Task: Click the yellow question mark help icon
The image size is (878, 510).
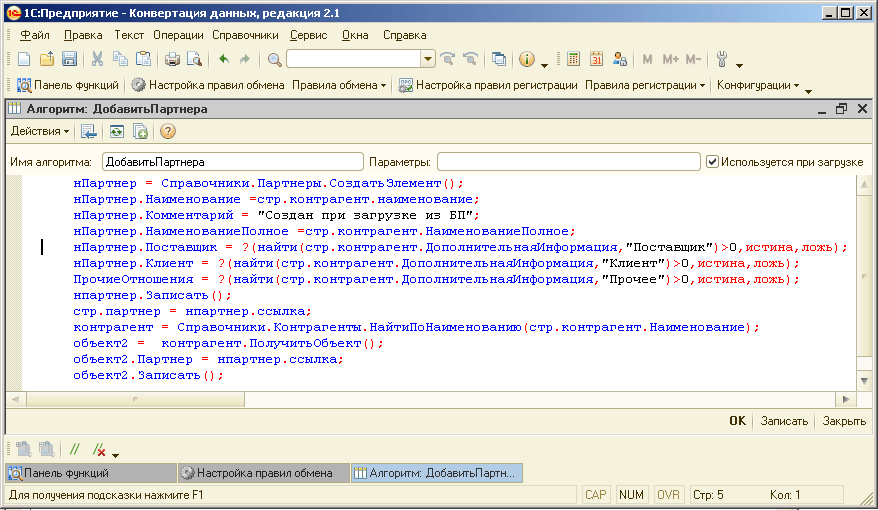Action: pyautogui.click(x=167, y=132)
